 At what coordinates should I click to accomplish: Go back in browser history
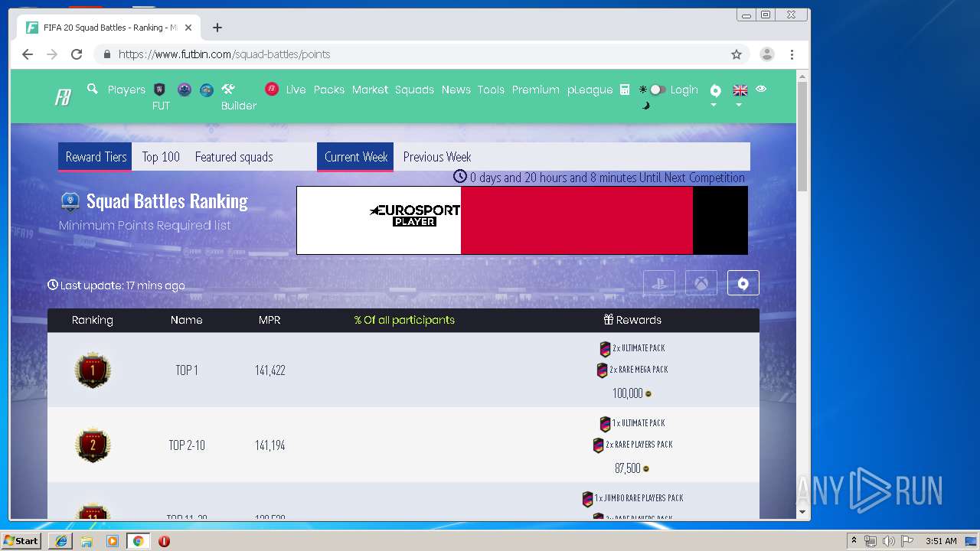28,54
